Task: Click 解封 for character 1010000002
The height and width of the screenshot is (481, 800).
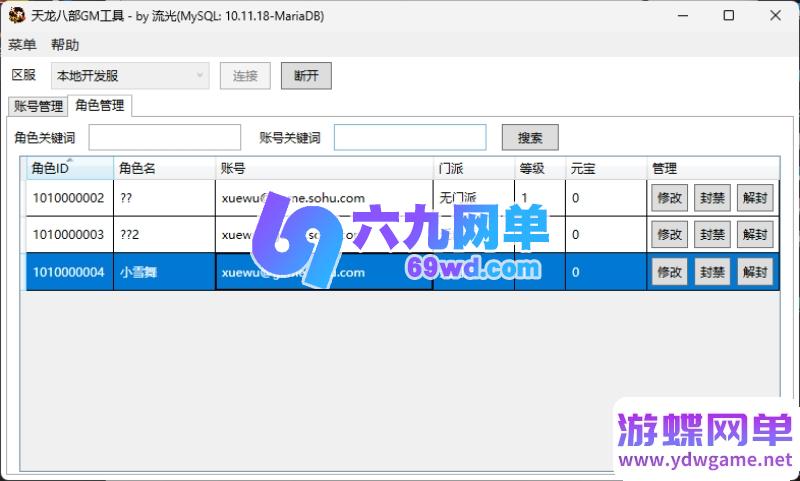Action: [755, 198]
